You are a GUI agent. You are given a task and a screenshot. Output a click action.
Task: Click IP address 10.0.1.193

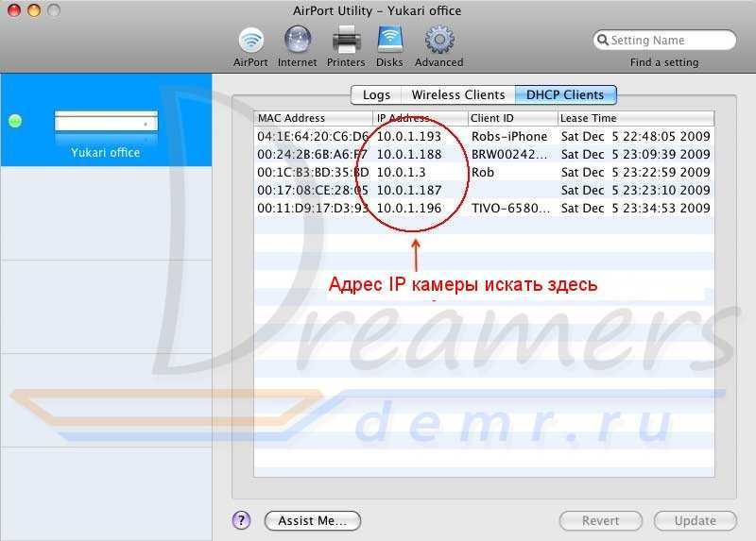(x=409, y=136)
